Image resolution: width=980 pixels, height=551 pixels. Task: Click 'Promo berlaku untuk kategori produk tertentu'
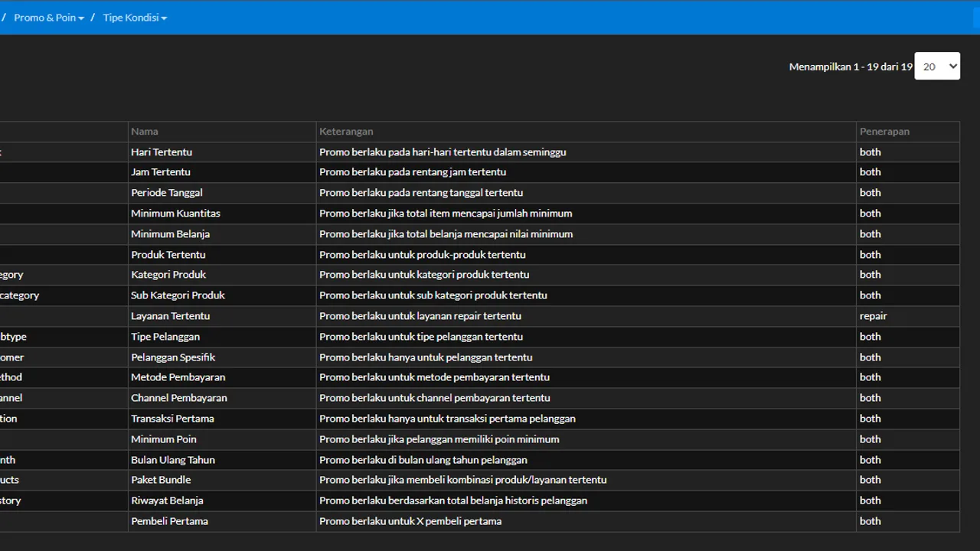tap(424, 275)
